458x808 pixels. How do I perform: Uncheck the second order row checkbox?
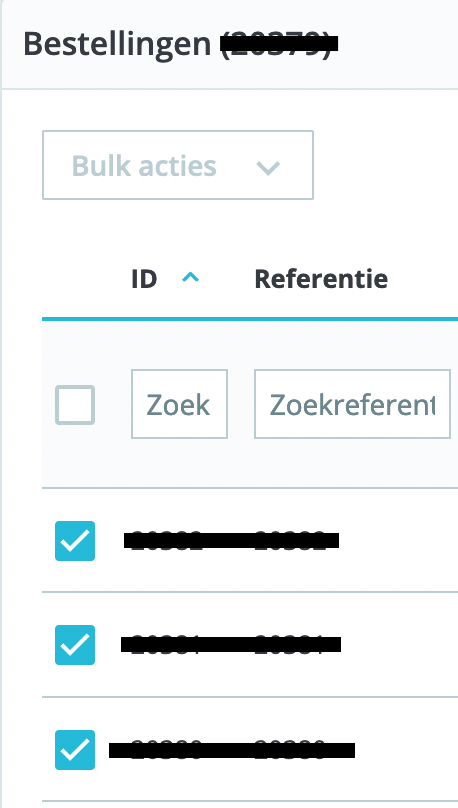coord(75,645)
